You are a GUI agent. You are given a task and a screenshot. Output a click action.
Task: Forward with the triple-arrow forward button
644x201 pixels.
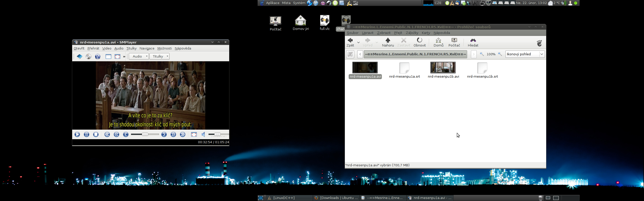coord(183,134)
